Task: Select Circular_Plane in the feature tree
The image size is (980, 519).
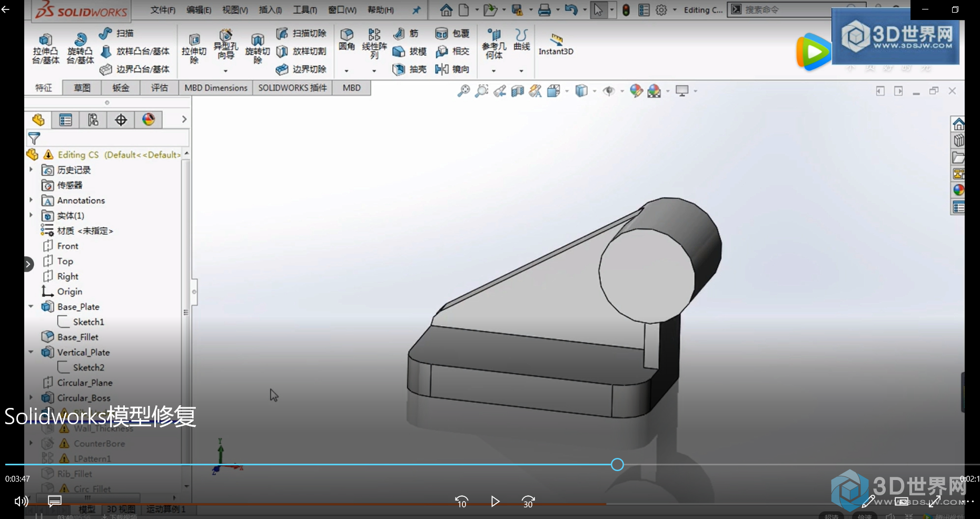Action: [77, 383]
